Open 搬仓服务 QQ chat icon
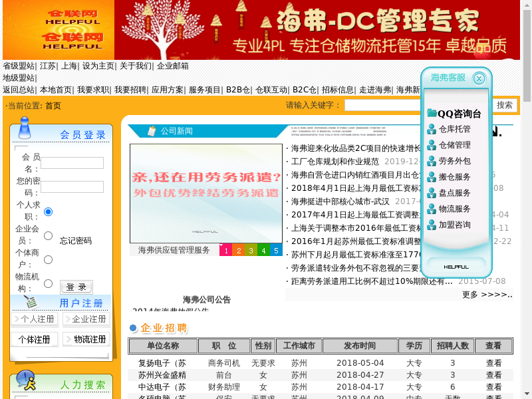 pos(431,177)
